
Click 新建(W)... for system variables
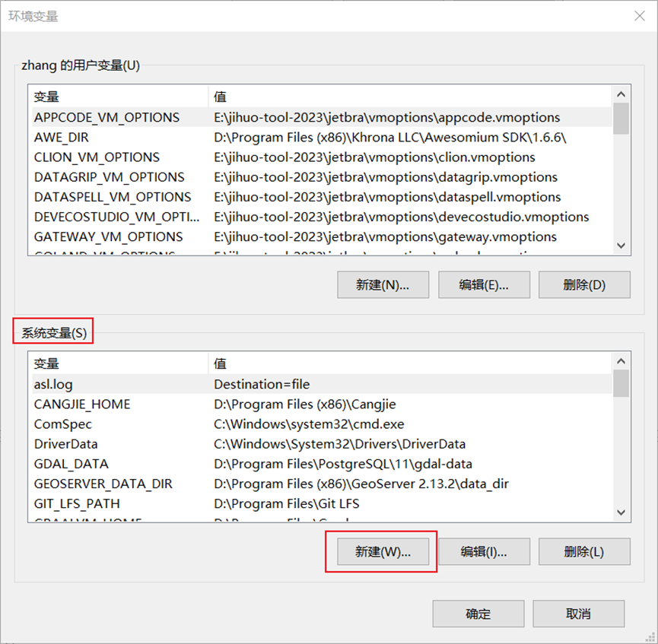tap(383, 552)
